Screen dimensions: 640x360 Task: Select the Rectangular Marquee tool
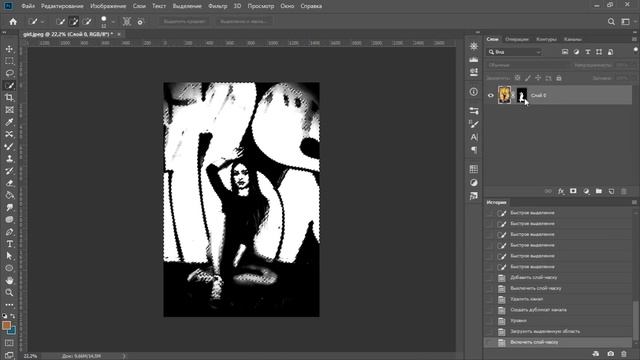9,61
